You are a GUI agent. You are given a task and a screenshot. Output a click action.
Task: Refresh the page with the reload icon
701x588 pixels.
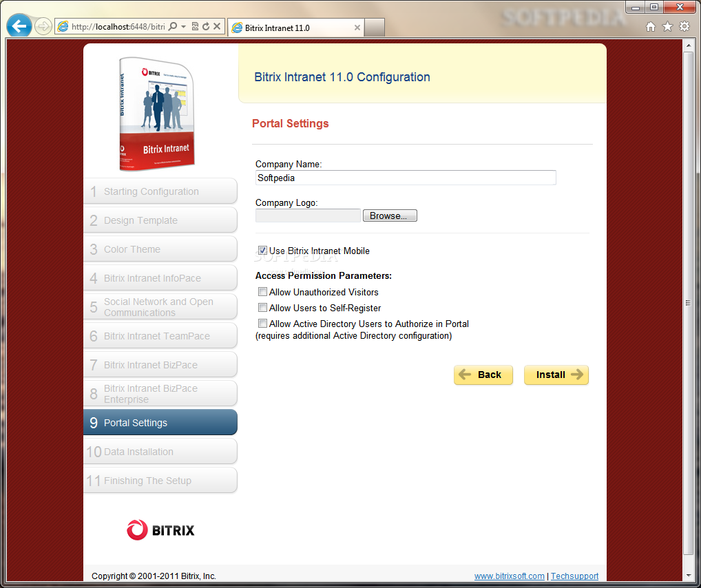click(206, 26)
